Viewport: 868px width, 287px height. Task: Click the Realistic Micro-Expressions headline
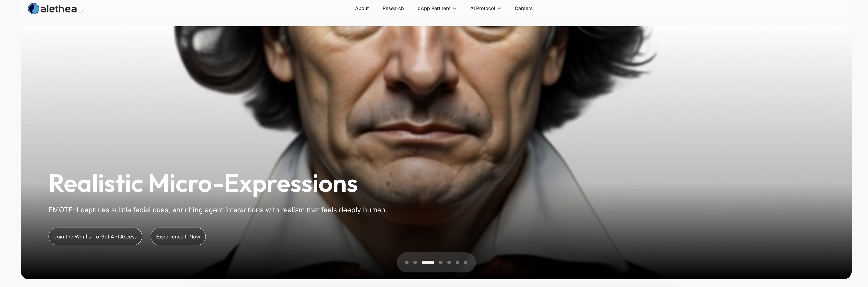[203, 184]
